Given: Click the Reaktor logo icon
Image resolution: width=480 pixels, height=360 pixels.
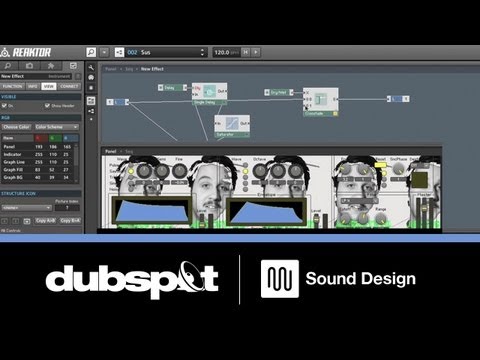Looking at the screenshot, I should [5, 52].
